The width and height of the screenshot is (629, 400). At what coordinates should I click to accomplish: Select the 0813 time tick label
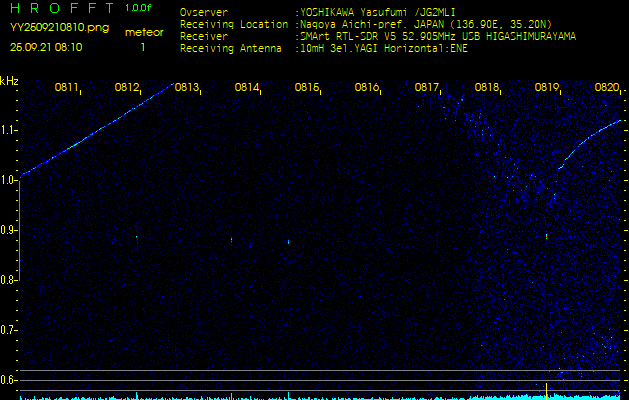point(187,87)
